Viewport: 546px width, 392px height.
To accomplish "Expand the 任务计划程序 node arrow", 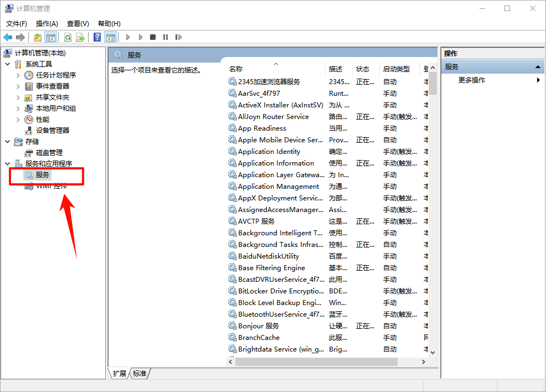I will tap(18, 75).
